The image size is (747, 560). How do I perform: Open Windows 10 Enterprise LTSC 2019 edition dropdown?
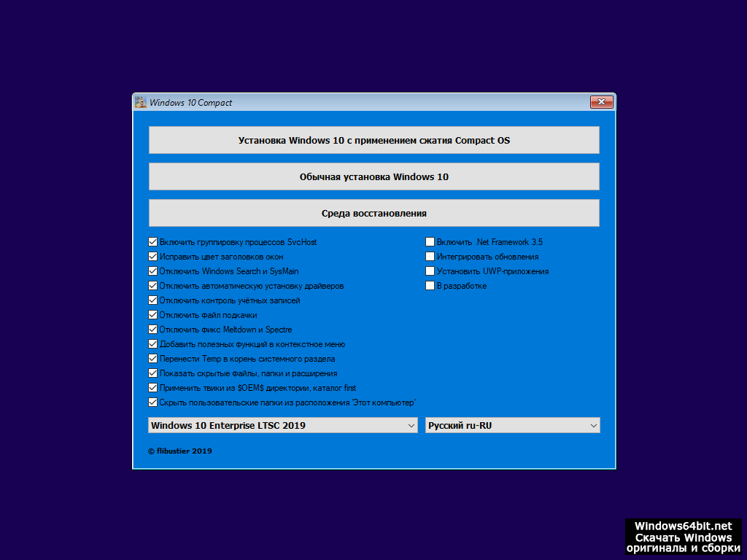click(x=283, y=425)
